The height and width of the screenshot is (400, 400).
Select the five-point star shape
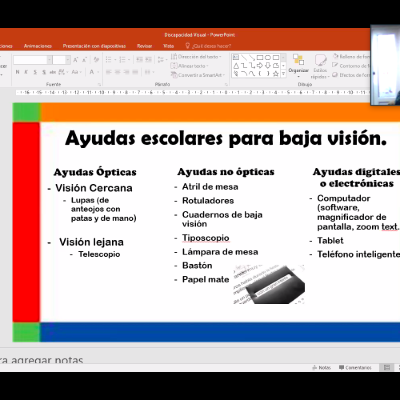276,74
